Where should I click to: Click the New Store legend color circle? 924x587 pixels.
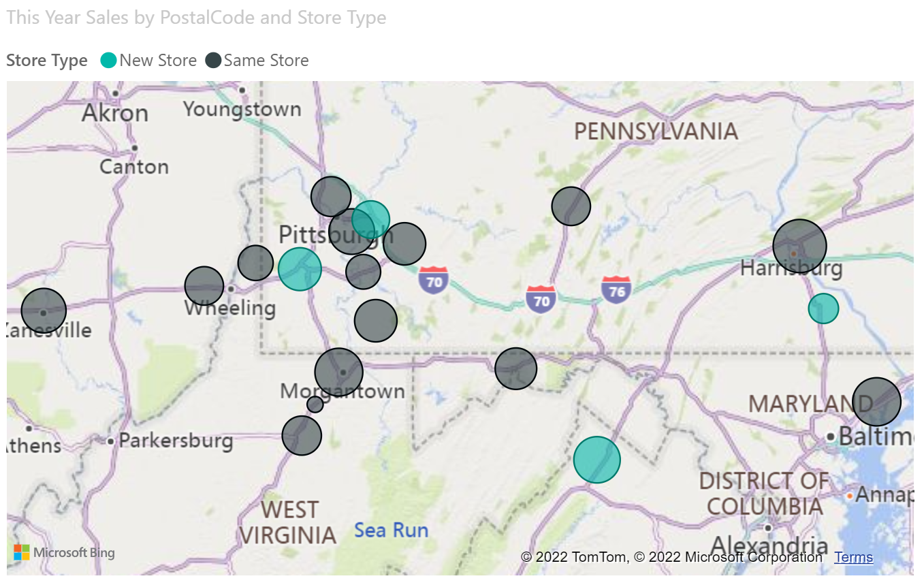[x=108, y=61]
